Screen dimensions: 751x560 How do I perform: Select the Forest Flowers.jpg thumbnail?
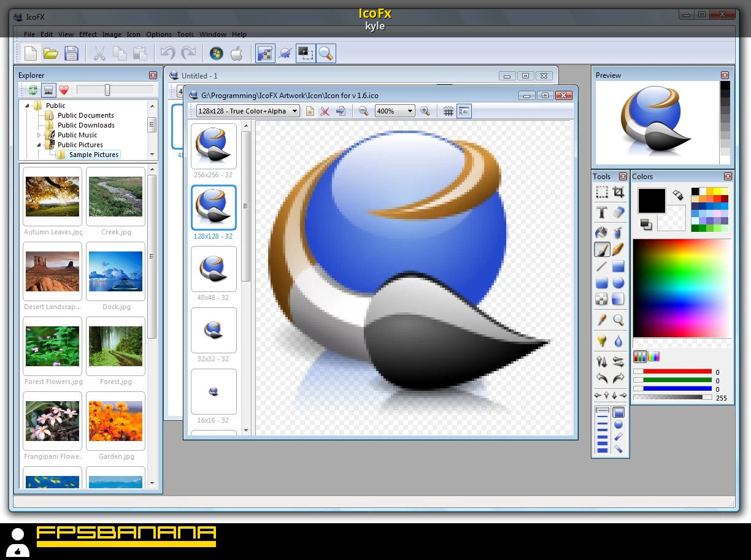pos(52,347)
